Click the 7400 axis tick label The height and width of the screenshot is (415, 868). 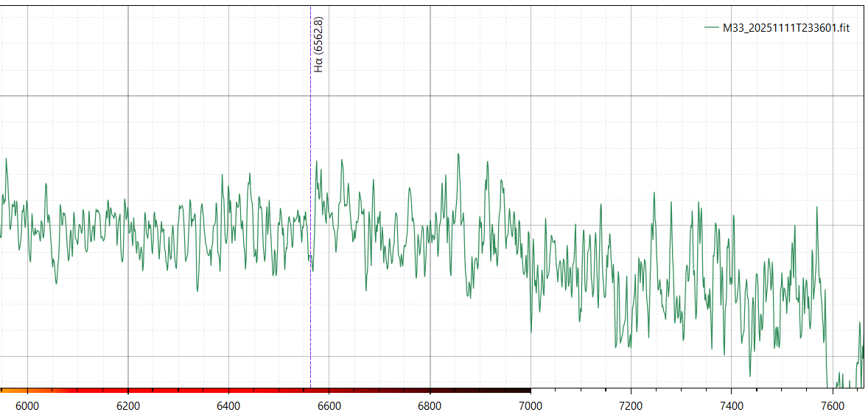click(x=732, y=405)
